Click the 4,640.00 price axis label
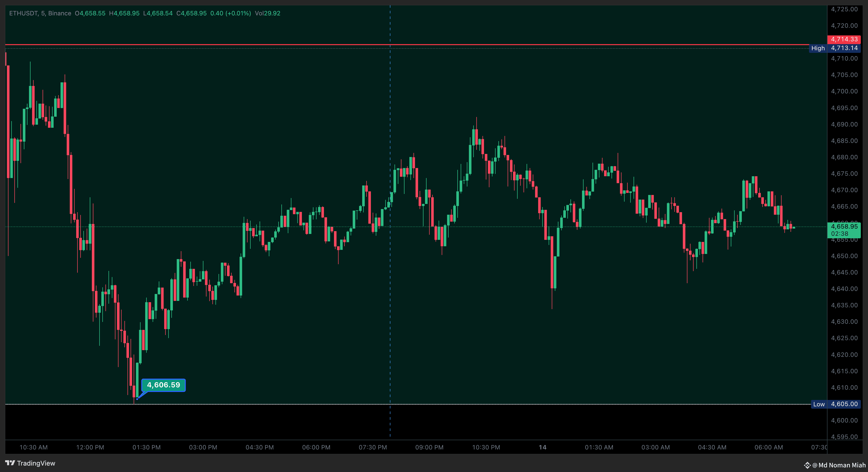Screen dimensions: 868x472 pyautogui.click(x=844, y=289)
